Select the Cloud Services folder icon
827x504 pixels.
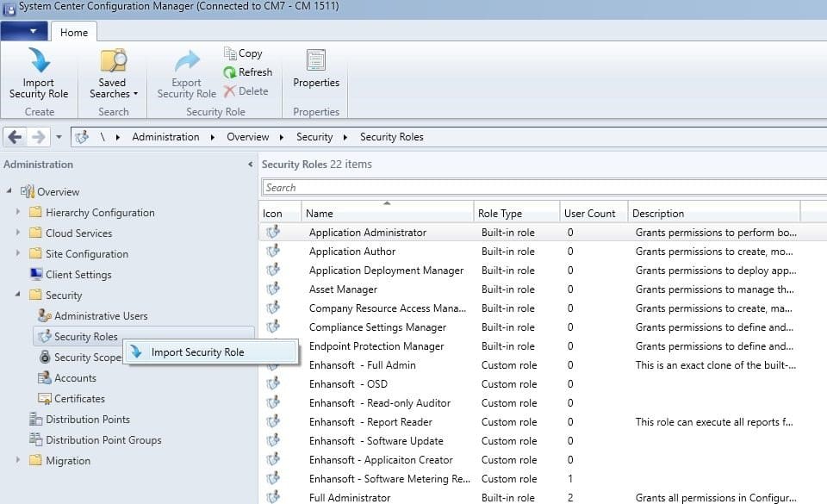(35, 233)
